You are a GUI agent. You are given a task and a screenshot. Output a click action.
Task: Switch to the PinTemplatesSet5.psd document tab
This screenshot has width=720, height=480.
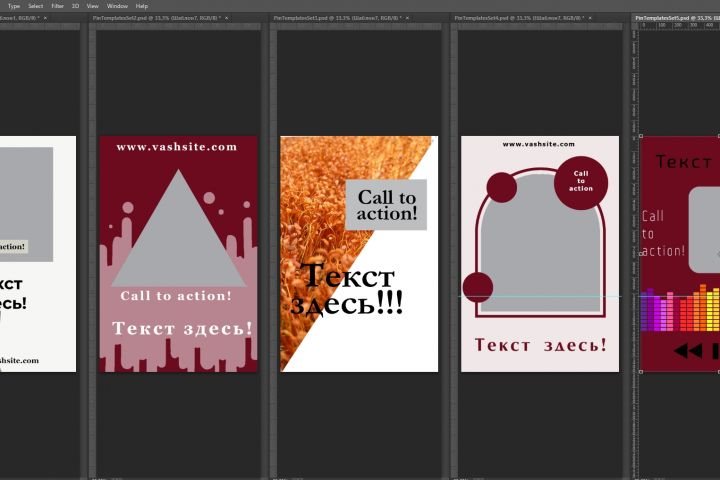point(677,18)
